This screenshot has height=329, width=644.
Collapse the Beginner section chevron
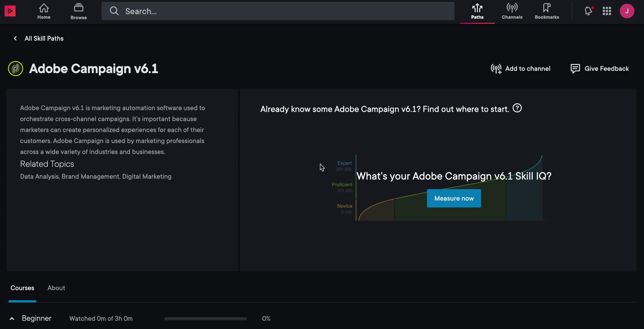click(x=12, y=319)
